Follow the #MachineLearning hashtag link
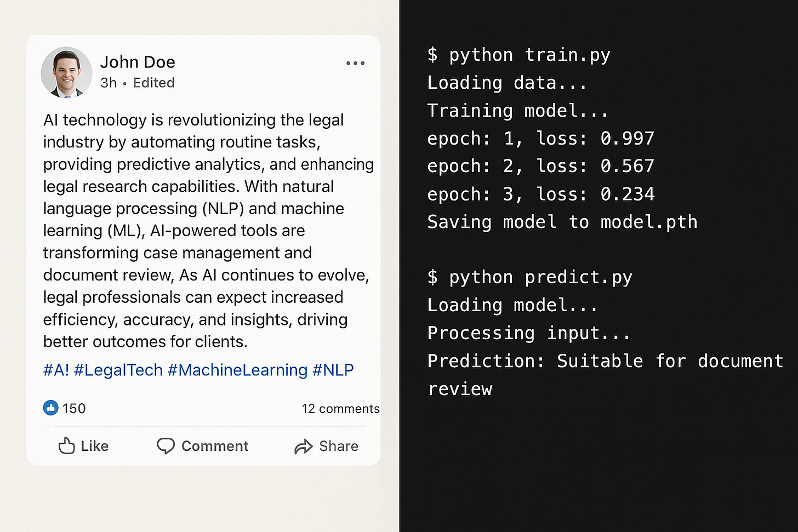The height and width of the screenshot is (532, 798). point(237,370)
